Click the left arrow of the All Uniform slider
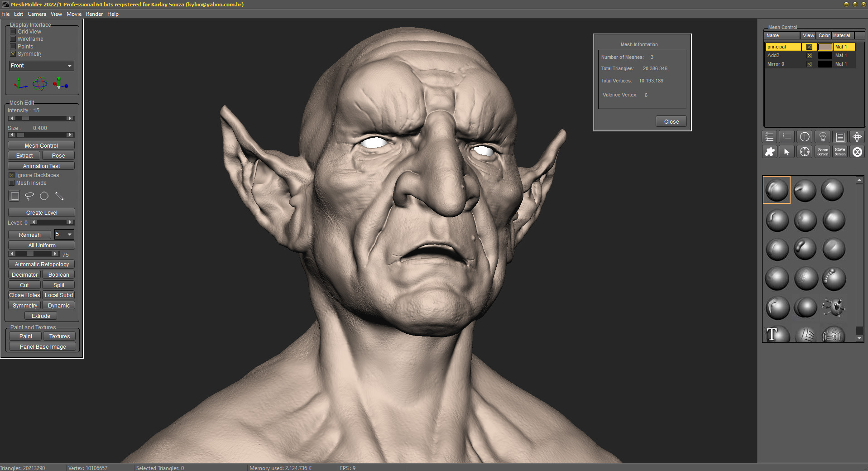868x471 pixels. (x=12, y=254)
